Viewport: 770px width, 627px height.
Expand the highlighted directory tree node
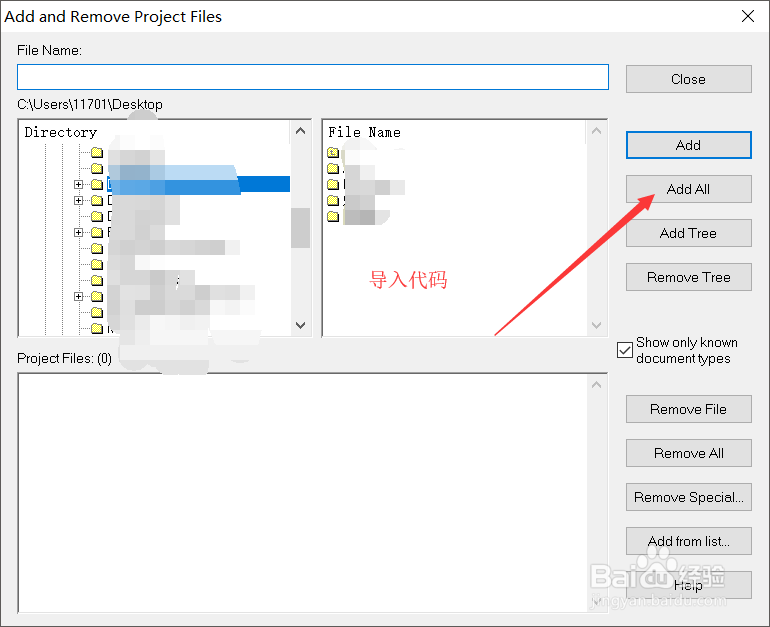[x=79, y=185]
